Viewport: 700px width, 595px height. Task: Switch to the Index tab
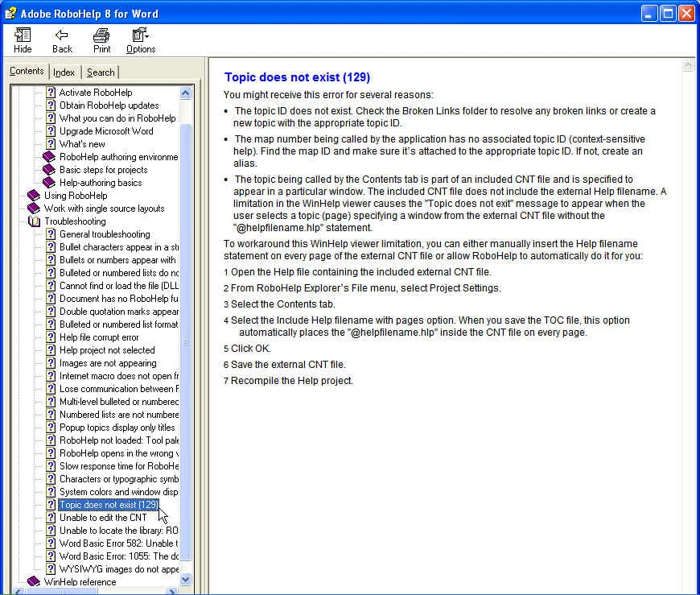pyautogui.click(x=64, y=72)
